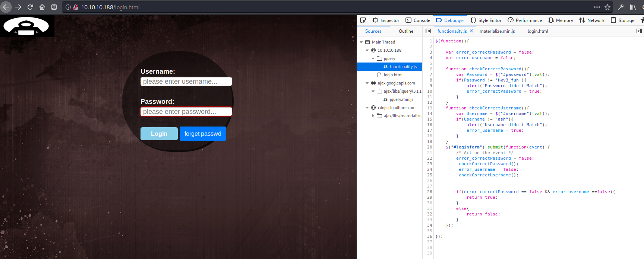This screenshot has width=644, height=259.
Task: Select login.html in the sources tree
Action: point(393,75)
